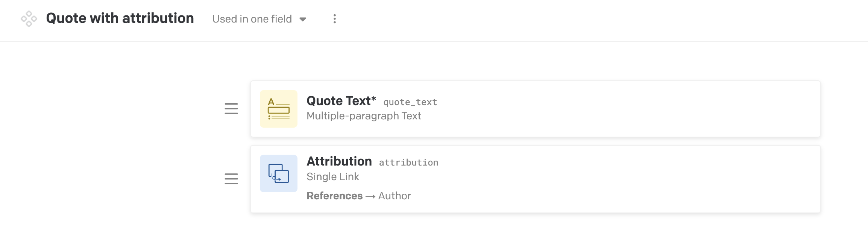This screenshot has width=868, height=238.
Task: Click the caret arrow next to "Used in one field"
Action: [x=303, y=20]
